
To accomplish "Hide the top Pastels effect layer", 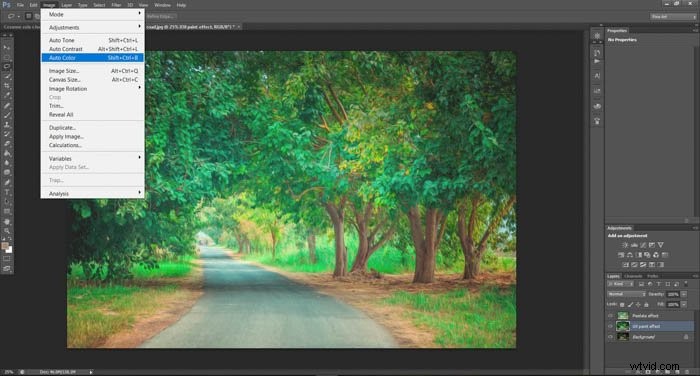I will [x=610, y=316].
